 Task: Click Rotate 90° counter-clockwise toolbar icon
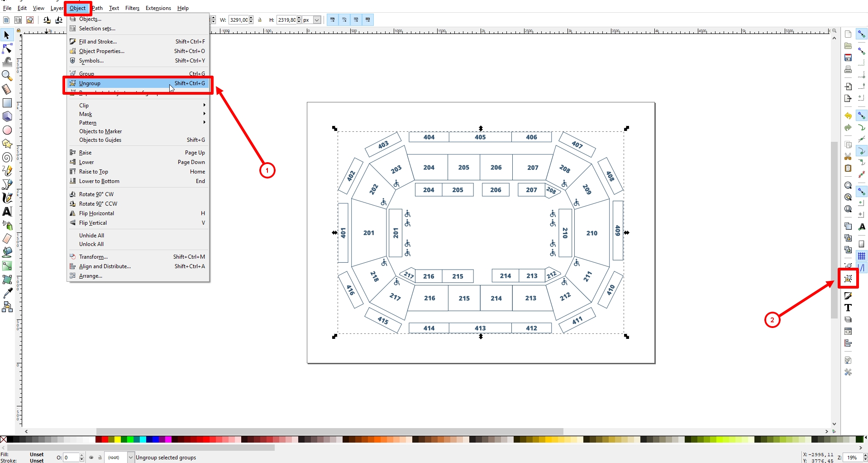47,20
